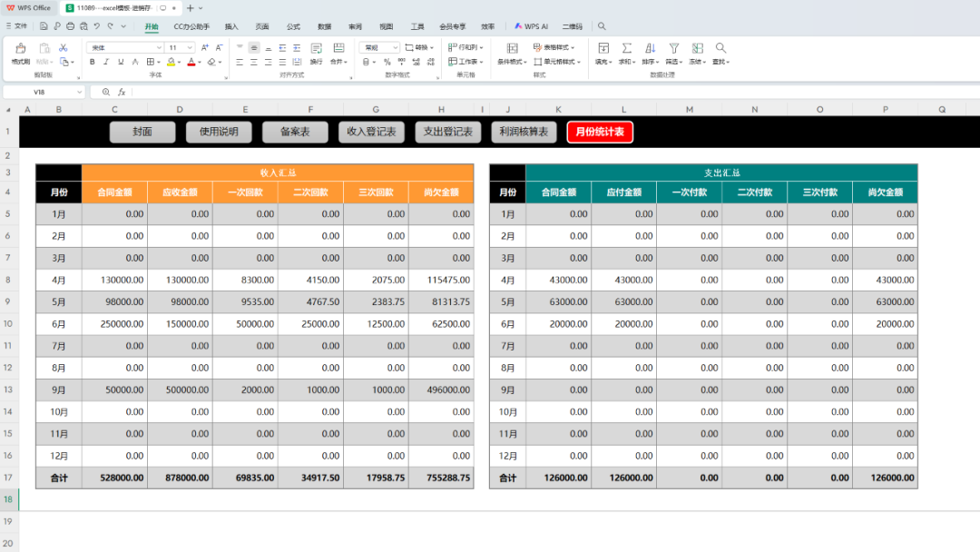Click the 利润核算表 navigation button
The width and height of the screenshot is (980, 552).
(x=524, y=132)
